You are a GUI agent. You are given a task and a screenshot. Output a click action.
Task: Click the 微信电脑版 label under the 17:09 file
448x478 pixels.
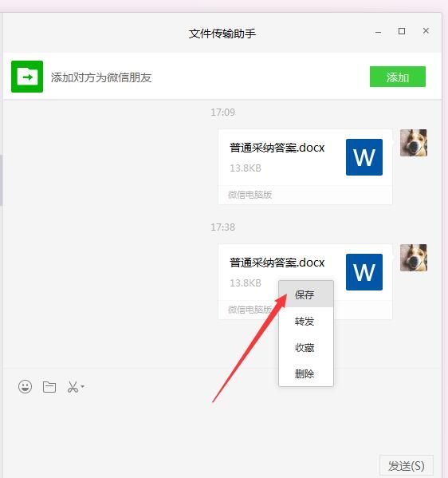point(250,195)
